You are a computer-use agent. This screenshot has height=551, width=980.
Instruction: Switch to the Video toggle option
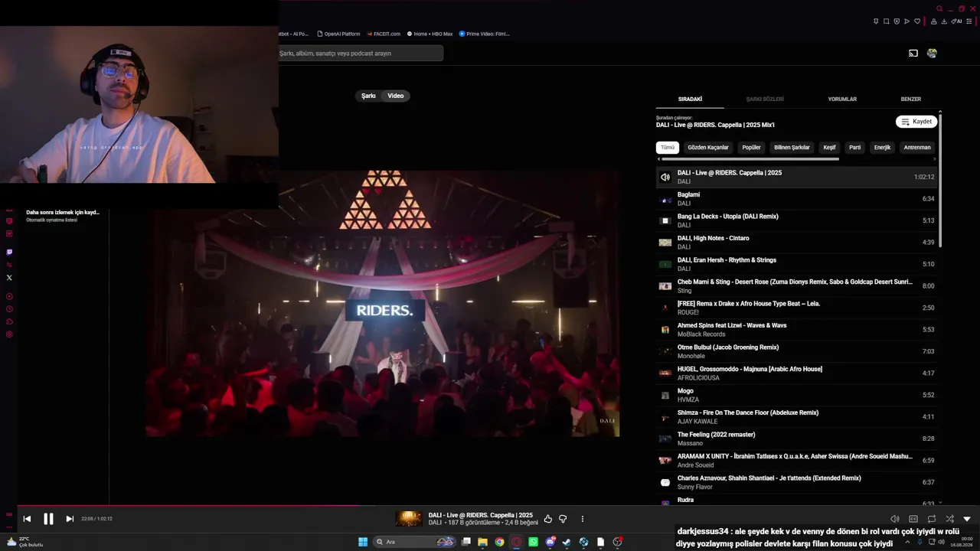point(396,96)
